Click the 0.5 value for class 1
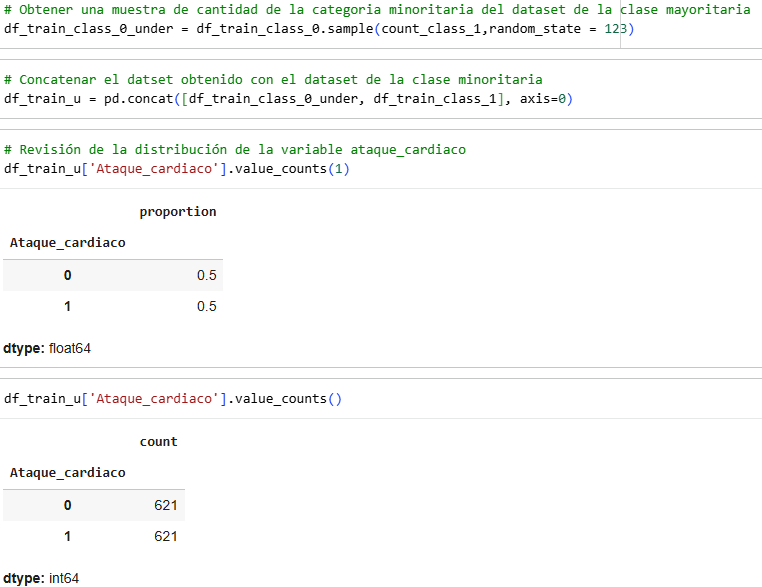The height and width of the screenshot is (587, 762). pos(207,307)
